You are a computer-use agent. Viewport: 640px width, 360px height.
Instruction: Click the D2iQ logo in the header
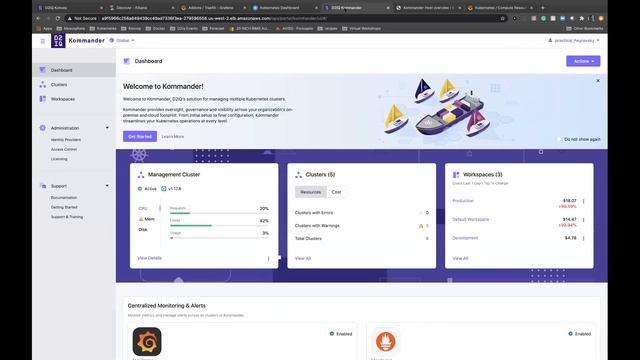[x=58, y=41]
